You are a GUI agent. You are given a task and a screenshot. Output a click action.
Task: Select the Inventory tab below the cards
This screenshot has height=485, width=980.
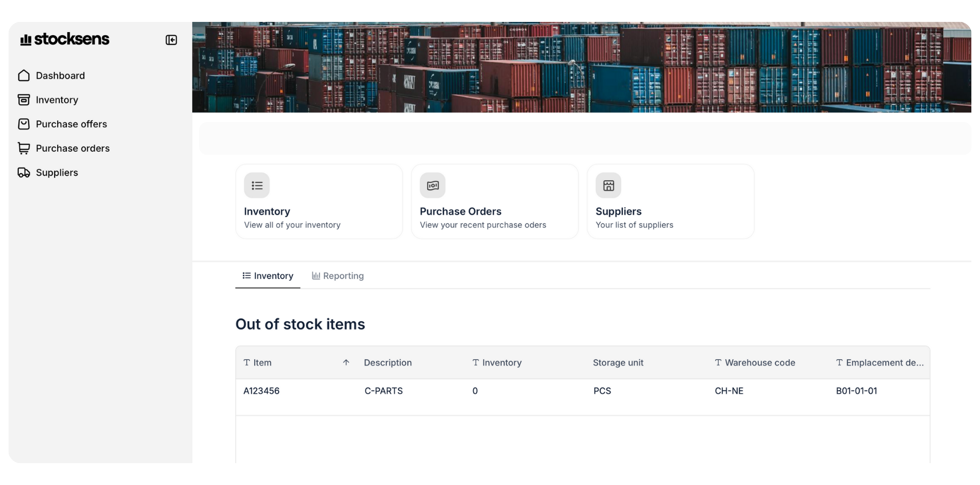click(x=268, y=276)
